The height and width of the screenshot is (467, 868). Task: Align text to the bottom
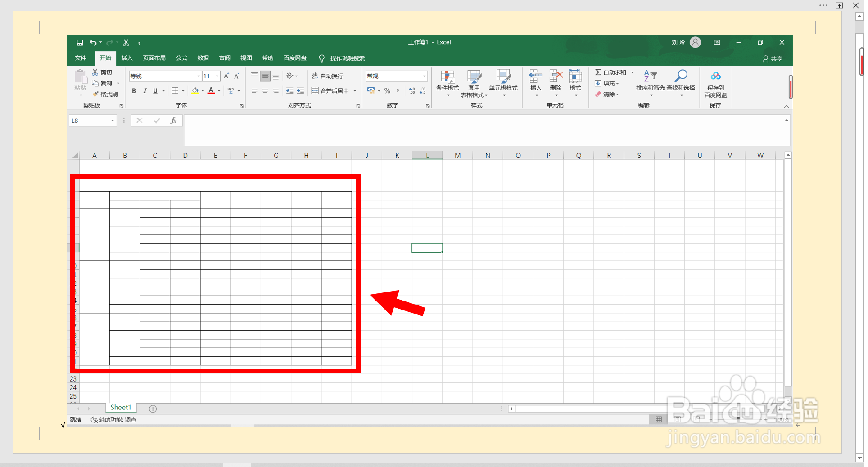pos(276,76)
